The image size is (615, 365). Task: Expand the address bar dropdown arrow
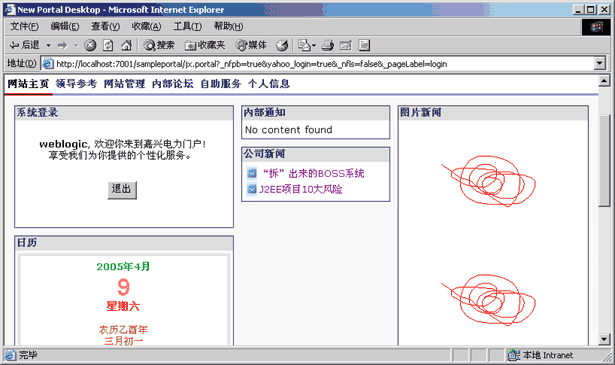600,64
